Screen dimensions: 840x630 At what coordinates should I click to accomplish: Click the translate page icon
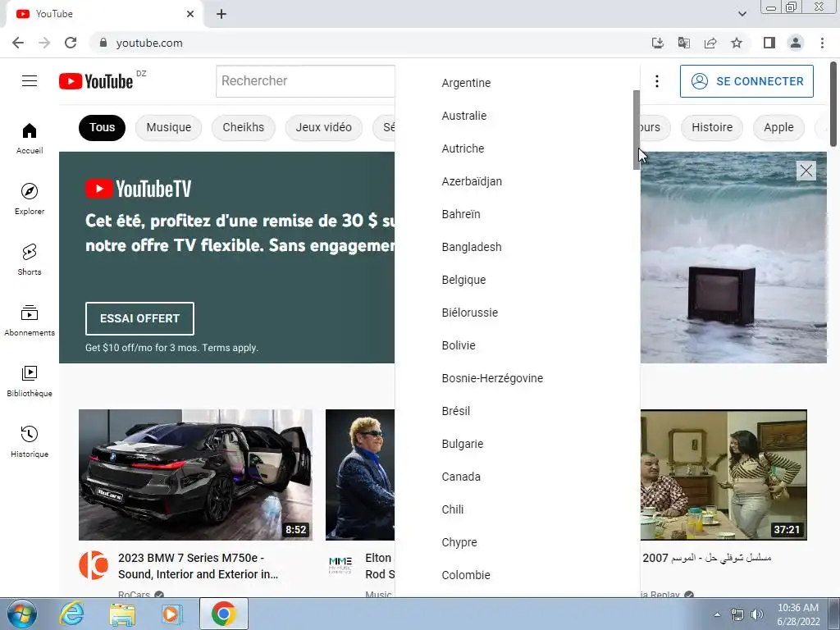pos(684,43)
